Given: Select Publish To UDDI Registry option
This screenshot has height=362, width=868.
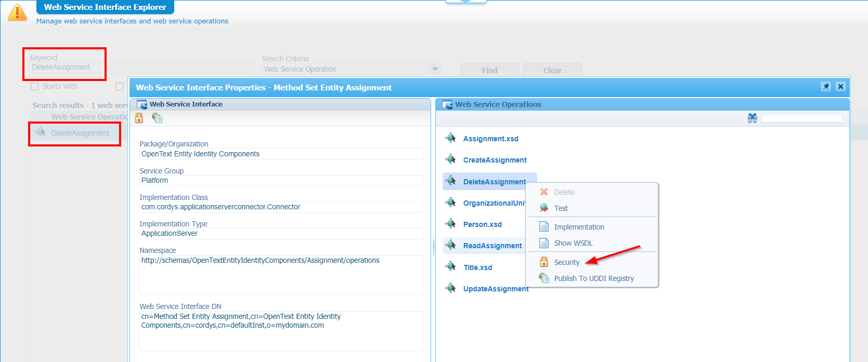Looking at the screenshot, I should pyautogui.click(x=593, y=278).
